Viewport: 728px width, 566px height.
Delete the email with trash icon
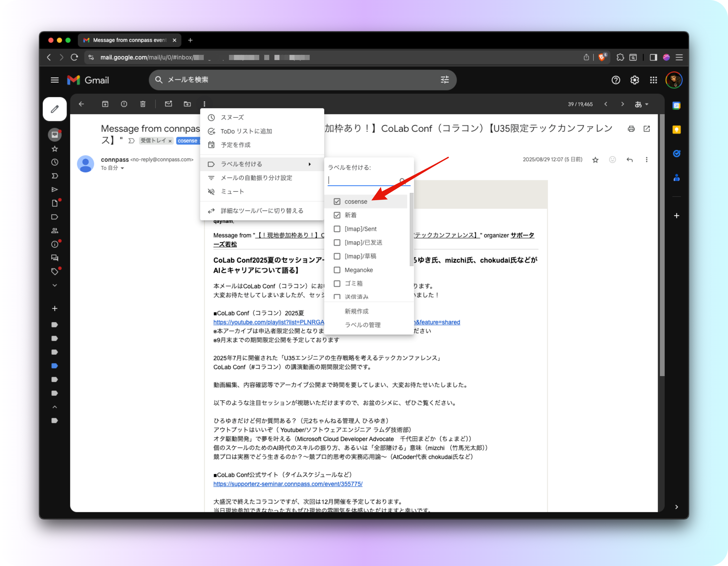[143, 104]
